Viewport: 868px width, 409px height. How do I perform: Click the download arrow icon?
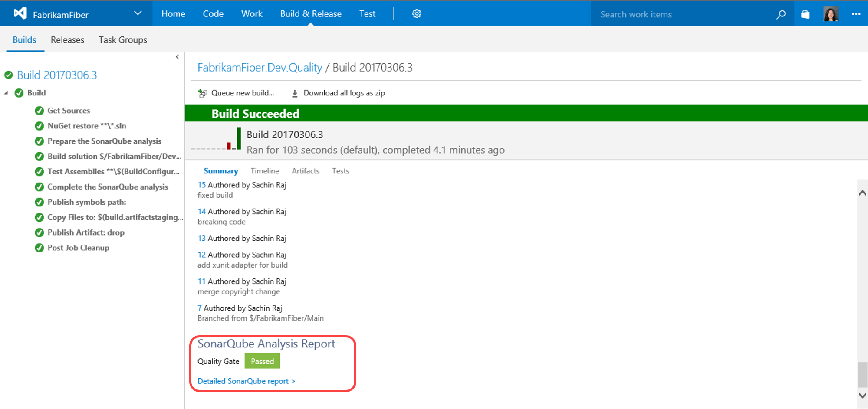(295, 93)
